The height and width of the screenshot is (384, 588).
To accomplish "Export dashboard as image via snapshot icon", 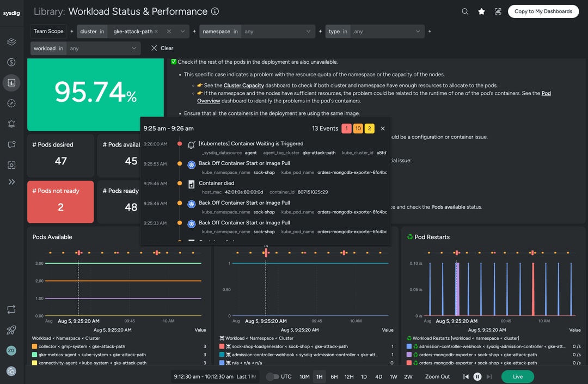I will point(498,11).
